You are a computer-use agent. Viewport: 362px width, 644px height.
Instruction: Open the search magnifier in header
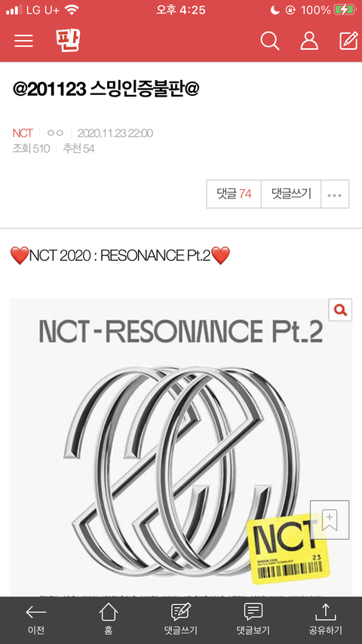click(x=269, y=41)
